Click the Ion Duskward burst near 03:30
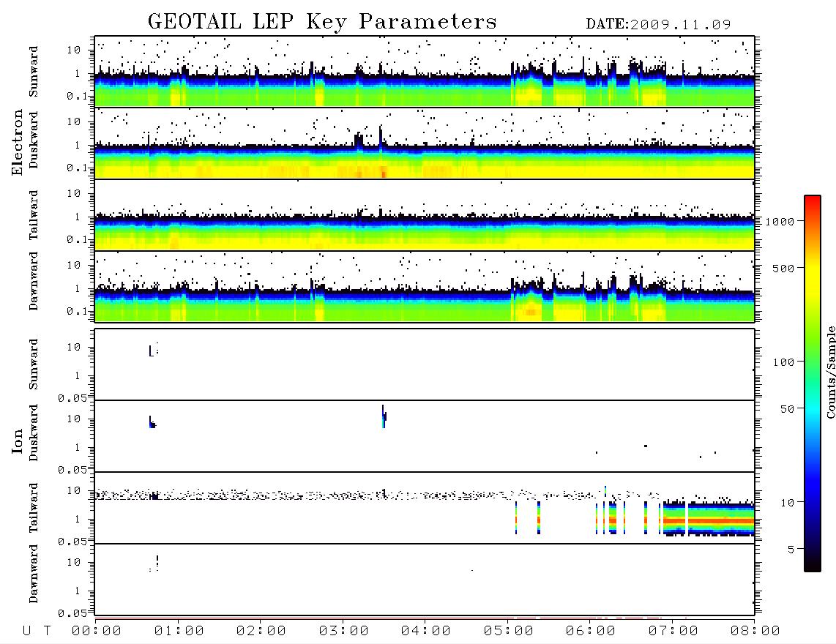 [x=384, y=416]
